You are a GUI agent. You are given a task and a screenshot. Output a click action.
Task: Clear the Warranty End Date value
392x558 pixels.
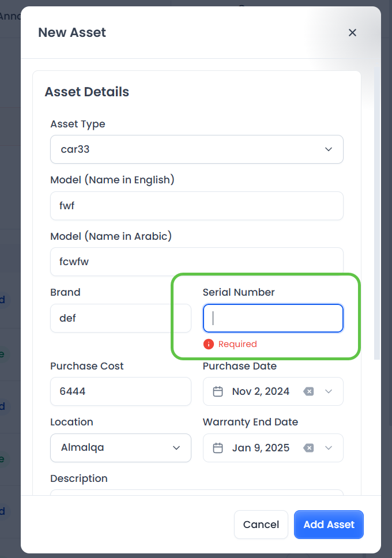309,448
